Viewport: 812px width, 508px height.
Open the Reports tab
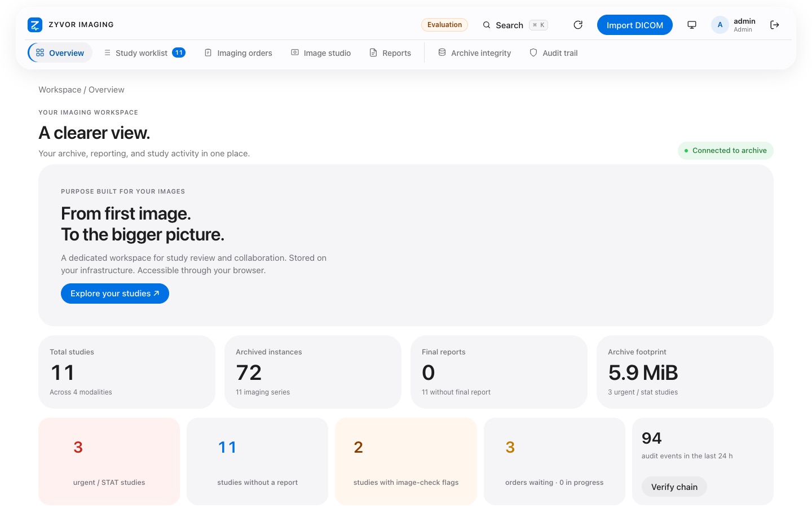390,52
